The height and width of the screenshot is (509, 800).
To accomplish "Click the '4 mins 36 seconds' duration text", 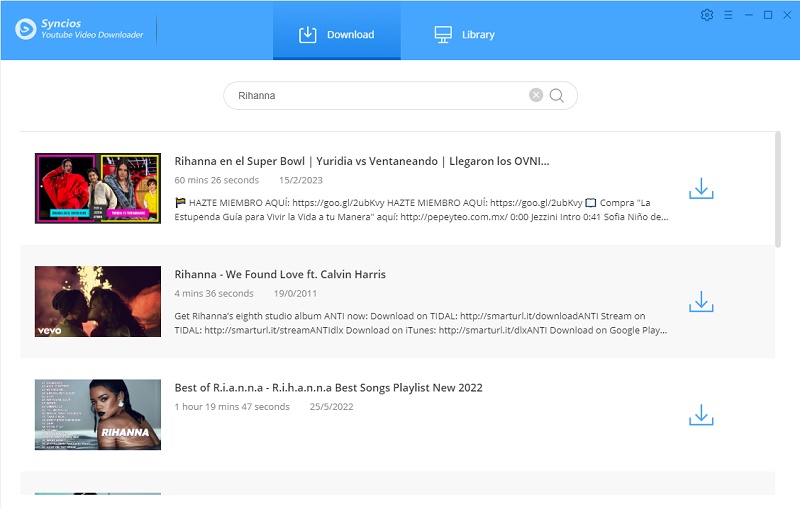I will click(x=214, y=293).
